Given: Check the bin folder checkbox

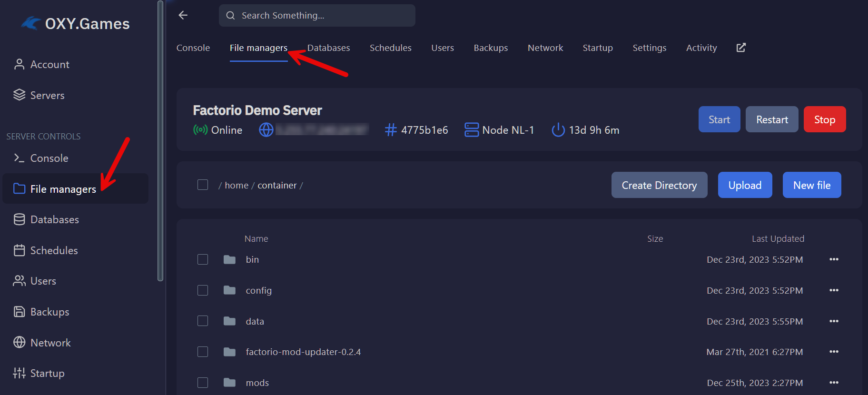Looking at the screenshot, I should coord(203,259).
